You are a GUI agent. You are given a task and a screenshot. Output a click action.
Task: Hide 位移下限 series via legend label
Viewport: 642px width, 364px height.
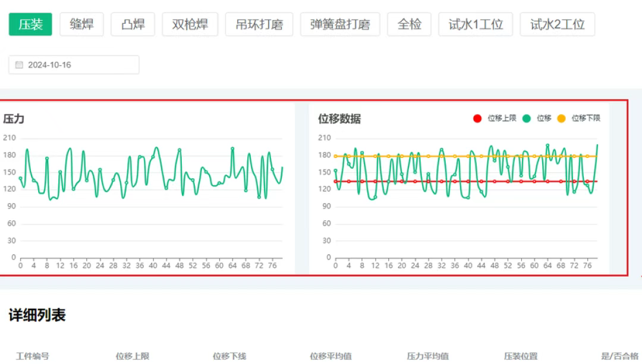(586, 119)
